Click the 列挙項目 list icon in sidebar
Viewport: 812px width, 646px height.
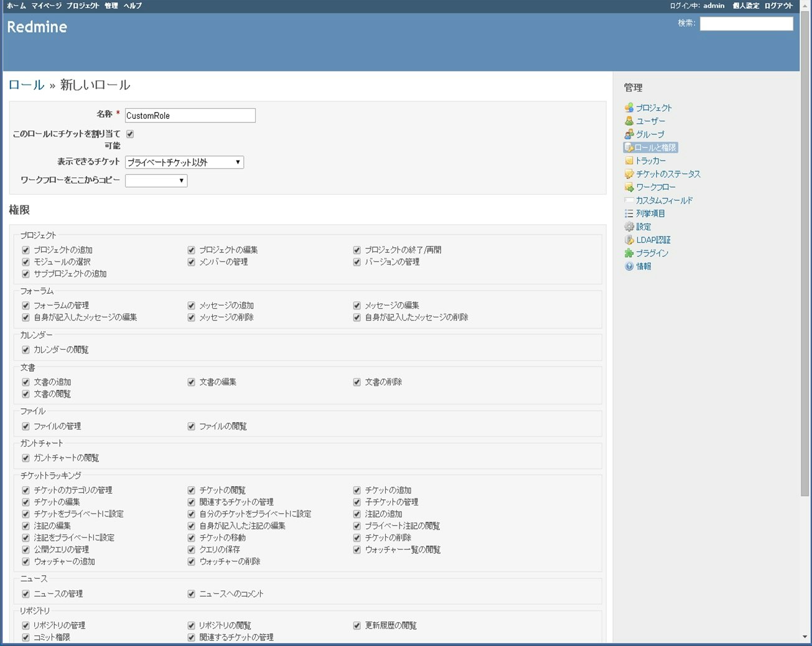[629, 213]
